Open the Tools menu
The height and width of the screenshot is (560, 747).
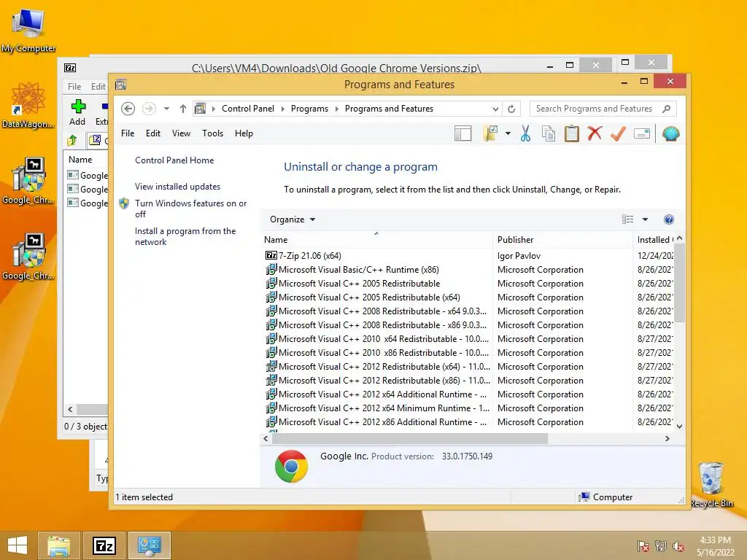coord(212,133)
